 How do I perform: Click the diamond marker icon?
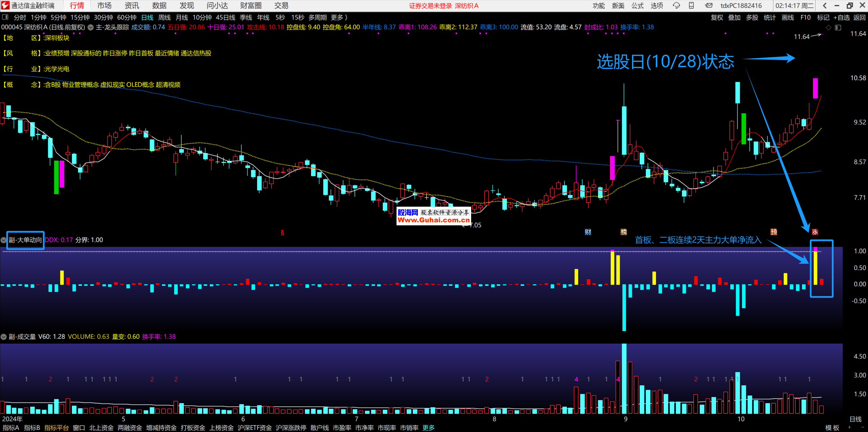pyautogui.click(x=828, y=27)
